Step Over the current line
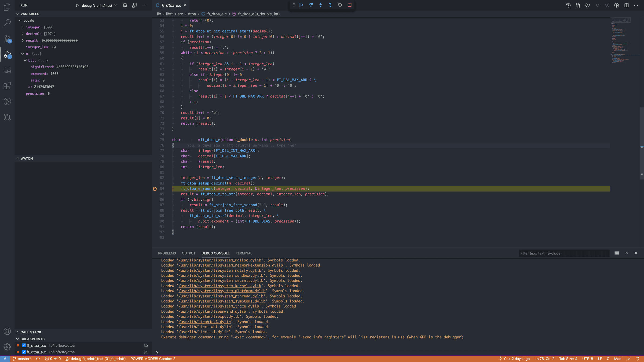This screenshot has width=644, height=362. tap(311, 5)
